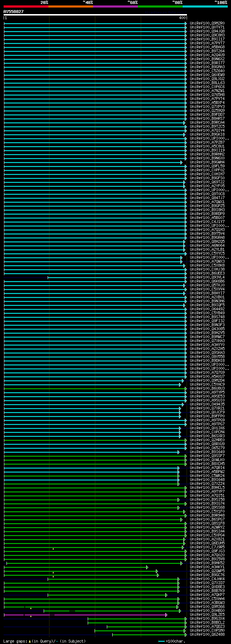This screenshot has width=231, height=644.
Task: Click label UniRef100_Q93VL4
Action: click(x=207, y=277)
